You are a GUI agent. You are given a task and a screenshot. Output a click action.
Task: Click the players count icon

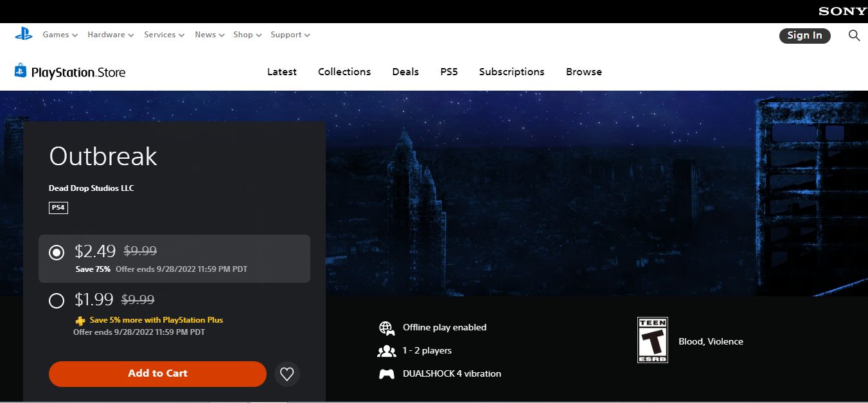coord(386,351)
